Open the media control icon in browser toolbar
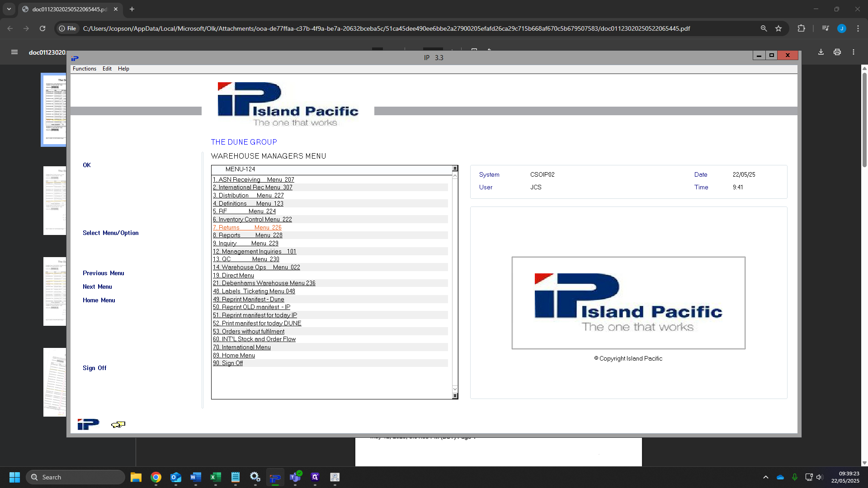This screenshot has height=488, width=868. coord(826,28)
